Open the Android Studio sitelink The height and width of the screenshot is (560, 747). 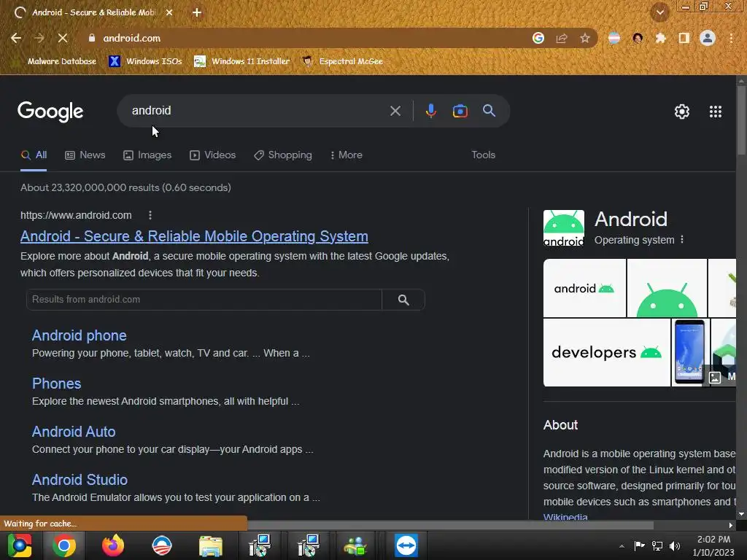[80, 480]
